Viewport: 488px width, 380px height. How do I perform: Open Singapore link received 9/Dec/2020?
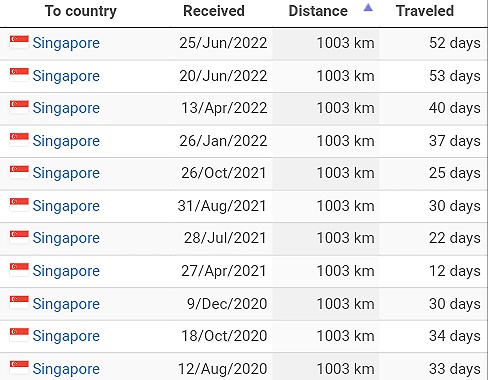click(66, 304)
